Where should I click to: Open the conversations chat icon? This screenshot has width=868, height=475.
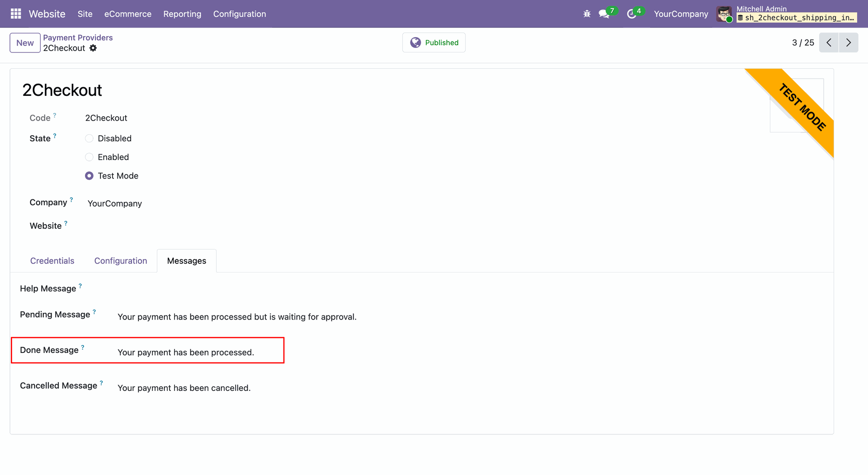coord(604,14)
